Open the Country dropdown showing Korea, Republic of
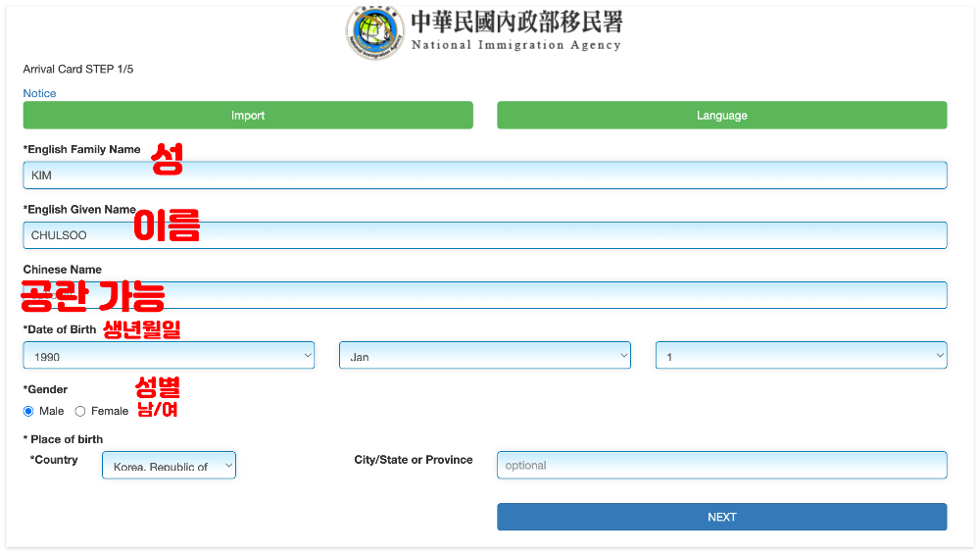The height and width of the screenshot is (553, 980). (x=169, y=466)
